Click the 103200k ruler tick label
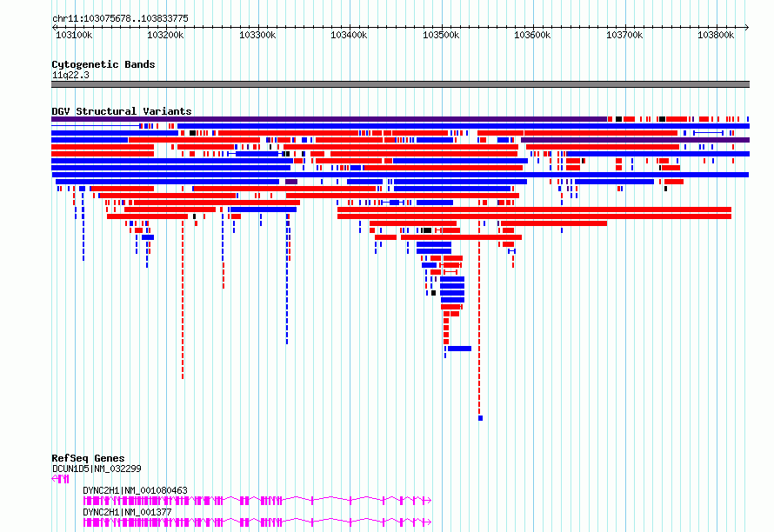Screen dimensions: 774x532 tap(165, 35)
